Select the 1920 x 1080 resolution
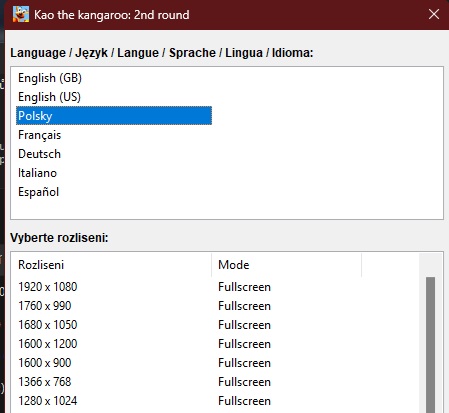The height and width of the screenshot is (413, 449). (x=48, y=287)
